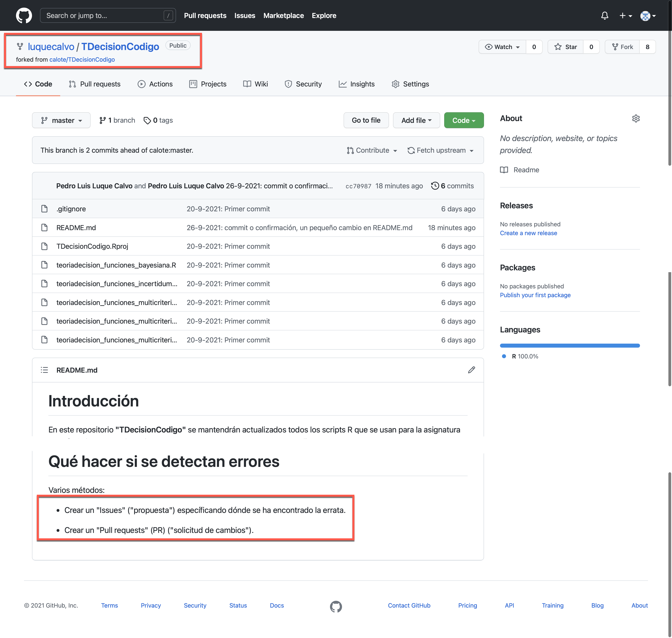Open commit hash cc70987
This screenshot has height=638, width=672.
tap(358, 186)
